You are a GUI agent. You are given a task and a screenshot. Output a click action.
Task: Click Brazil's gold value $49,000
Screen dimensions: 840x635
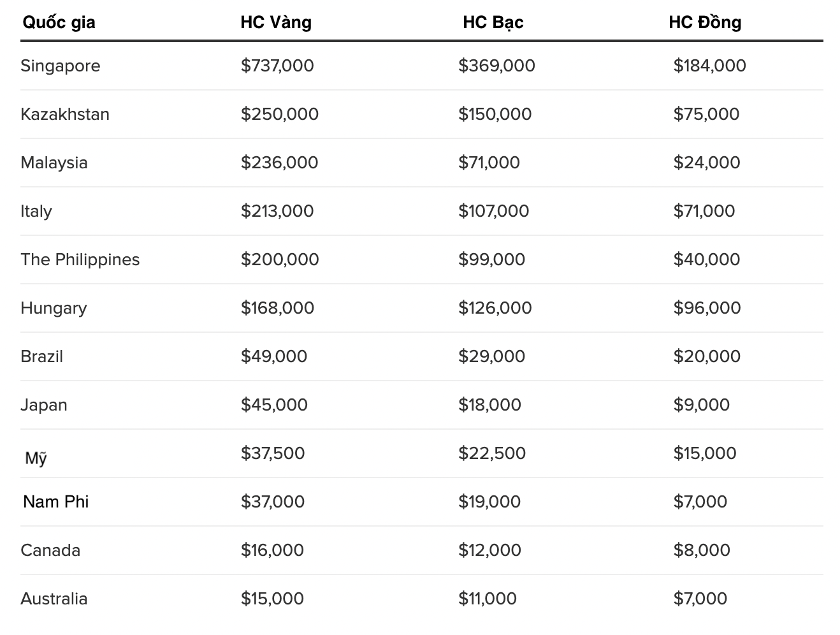click(x=273, y=356)
